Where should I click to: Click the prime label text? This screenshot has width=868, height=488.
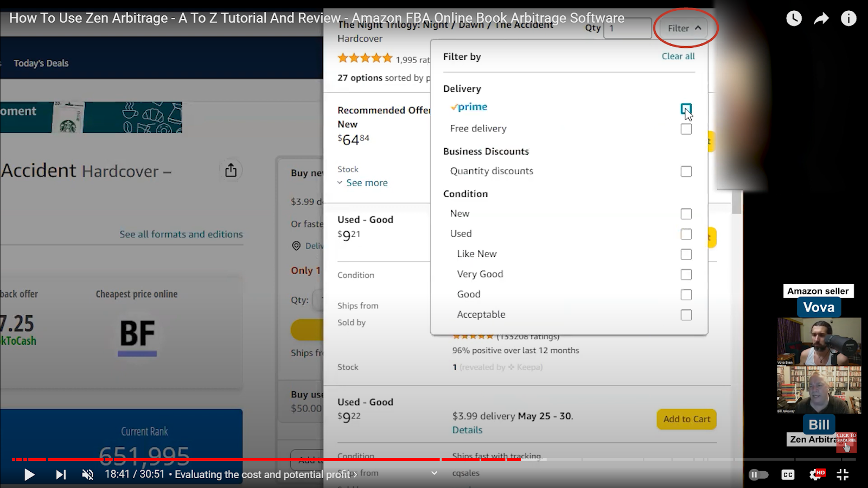(x=469, y=107)
